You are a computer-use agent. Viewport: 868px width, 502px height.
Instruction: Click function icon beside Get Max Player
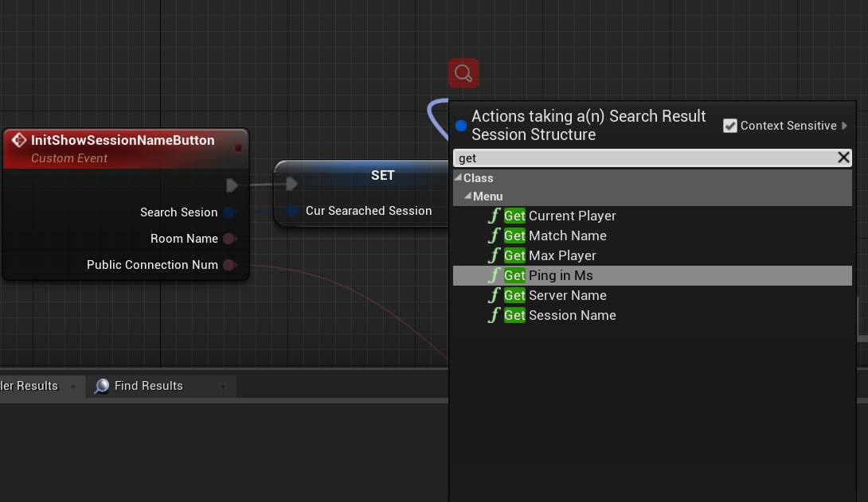[494, 255]
